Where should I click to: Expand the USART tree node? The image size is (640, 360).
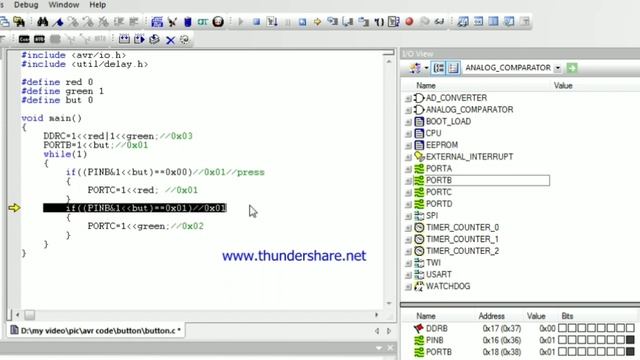coord(408,275)
